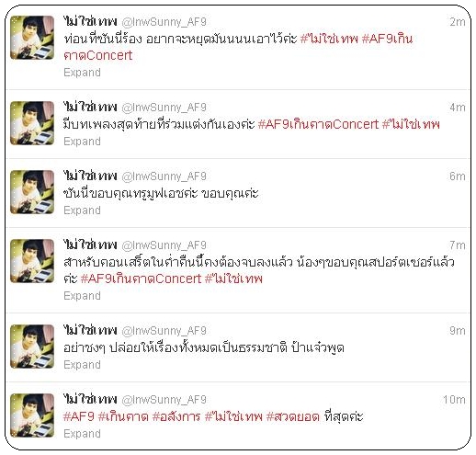
Task: Open @InwSunny_AF9 handle in the top tweet
Action: click(x=164, y=22)
